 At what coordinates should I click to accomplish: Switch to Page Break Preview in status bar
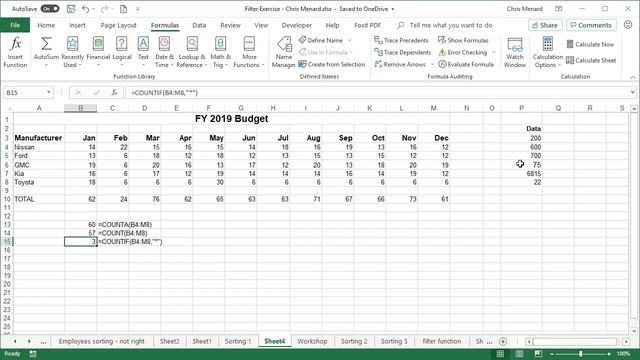click(538, 354)
